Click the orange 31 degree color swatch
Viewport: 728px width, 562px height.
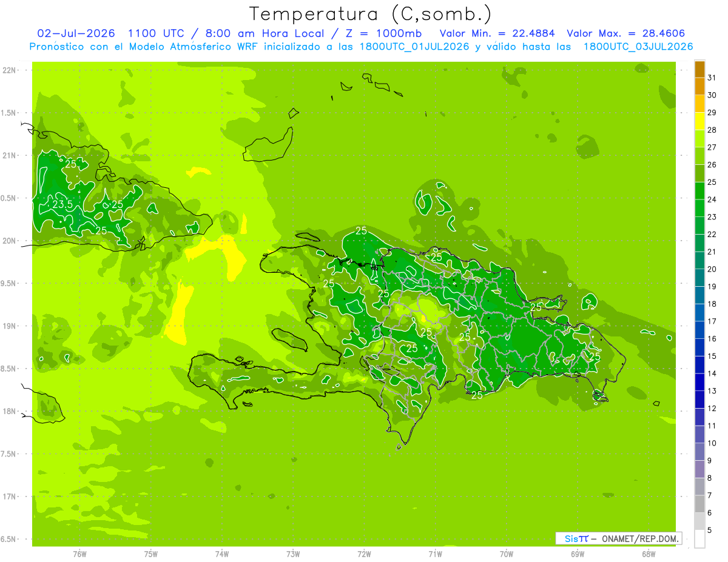699,69
